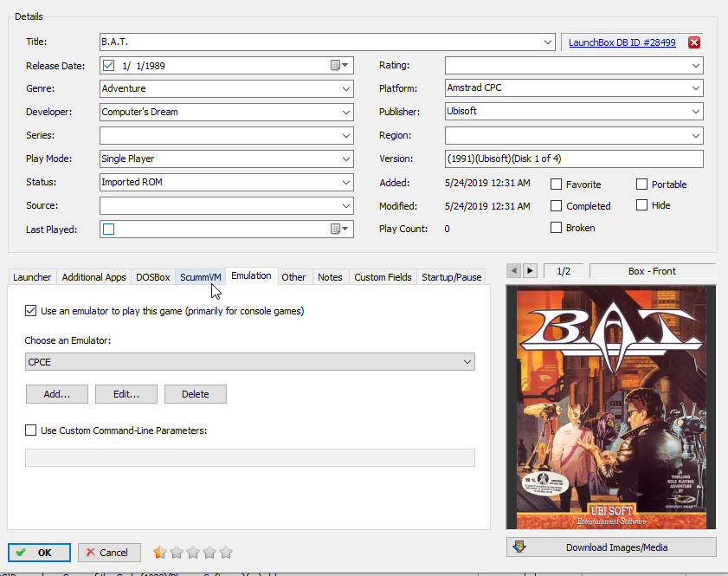Image resolution: width=728 pixels, height=576 pixels.
Task: Mark game as Favorite
Action: coord(556,184)
